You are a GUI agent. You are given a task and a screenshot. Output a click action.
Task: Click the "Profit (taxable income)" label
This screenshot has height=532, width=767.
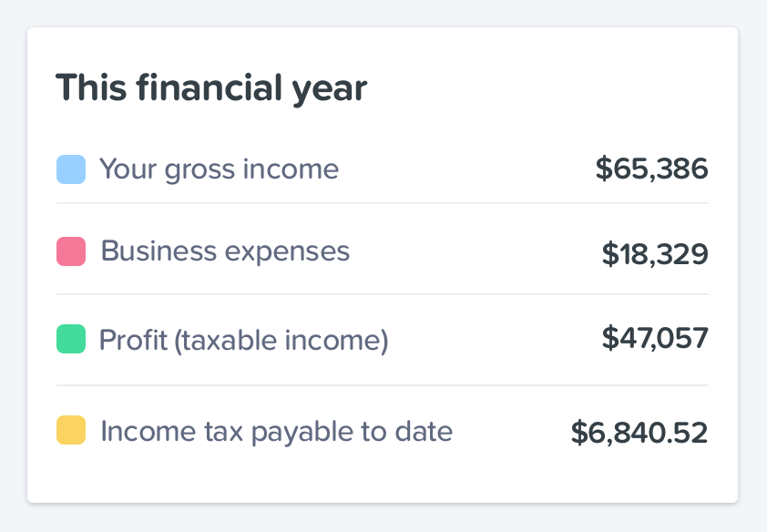click(243, 341)
